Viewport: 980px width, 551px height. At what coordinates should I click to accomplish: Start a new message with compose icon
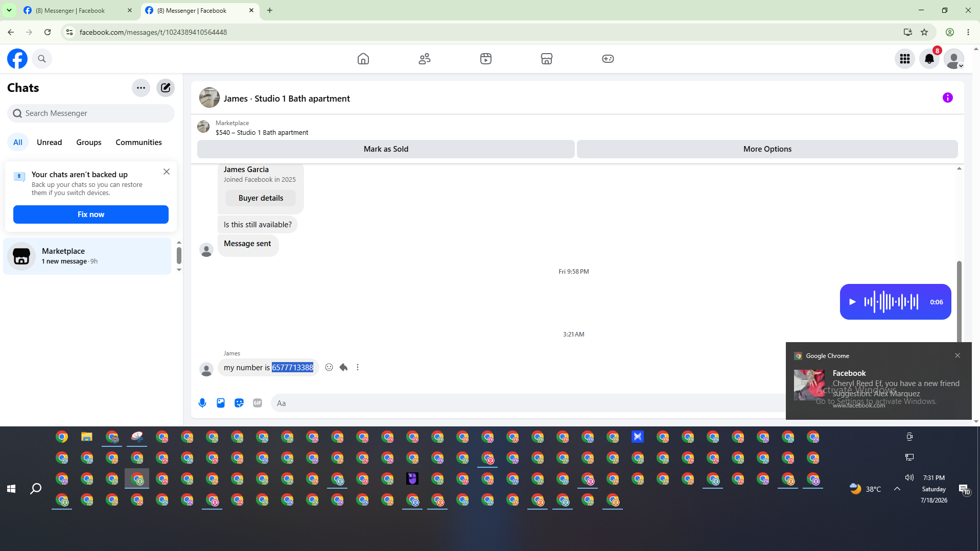click(x=166, y=88)
